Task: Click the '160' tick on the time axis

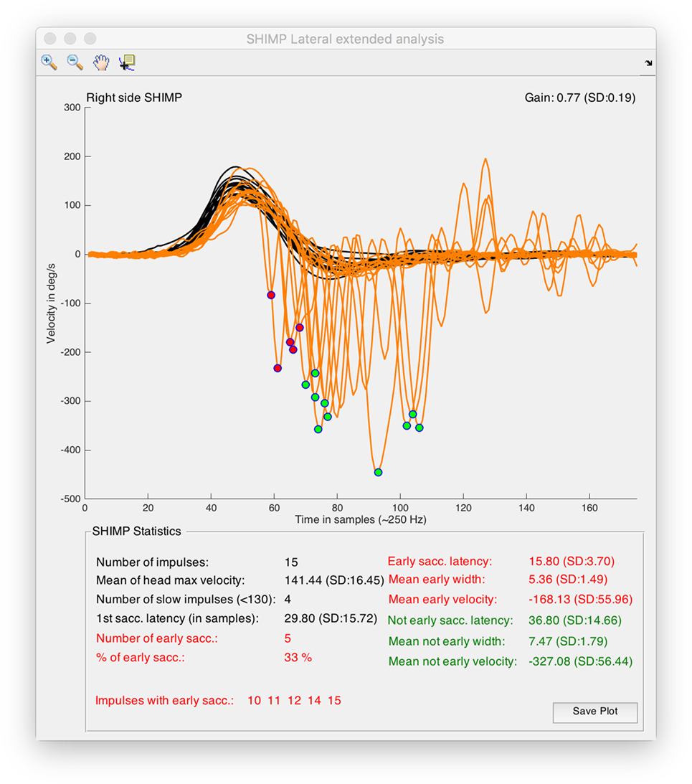Action: [x=589, y=508]
